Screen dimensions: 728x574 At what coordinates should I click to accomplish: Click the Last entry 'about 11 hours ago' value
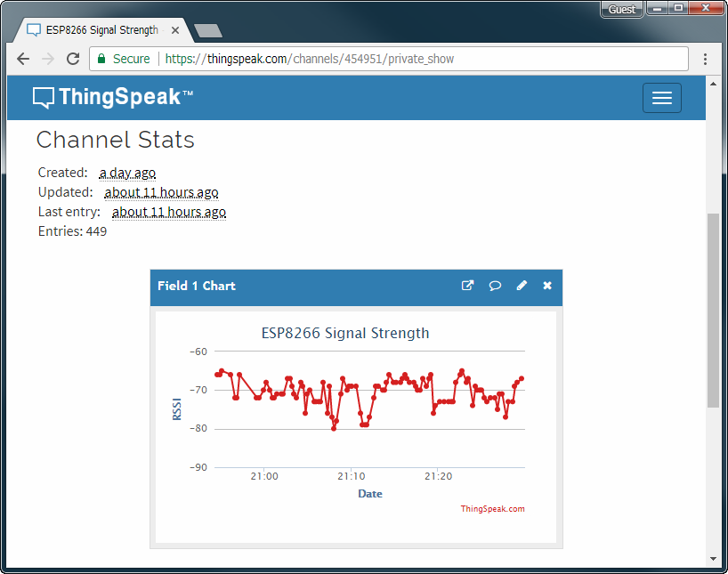[x=169, y=212]
